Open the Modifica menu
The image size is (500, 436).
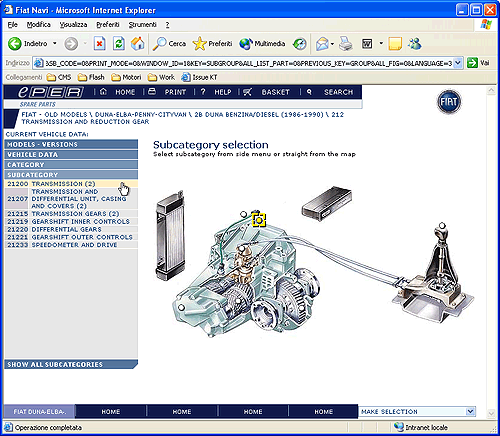[38, 25]
